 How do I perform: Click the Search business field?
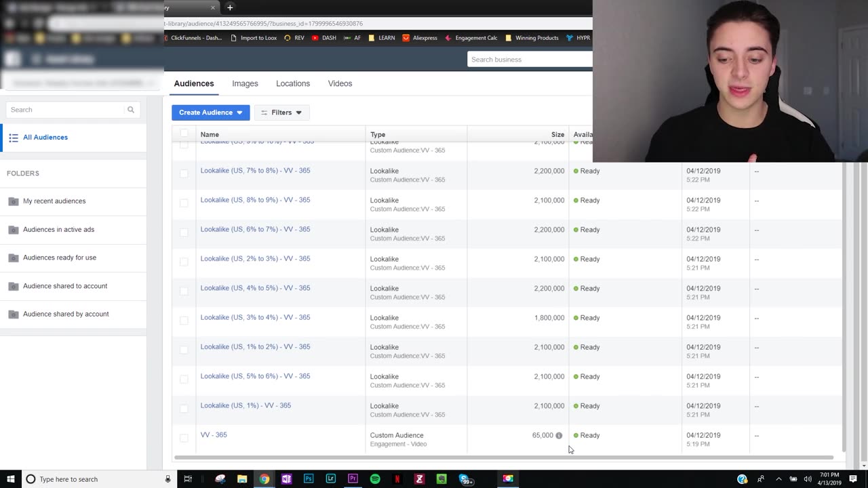[530, 60]
